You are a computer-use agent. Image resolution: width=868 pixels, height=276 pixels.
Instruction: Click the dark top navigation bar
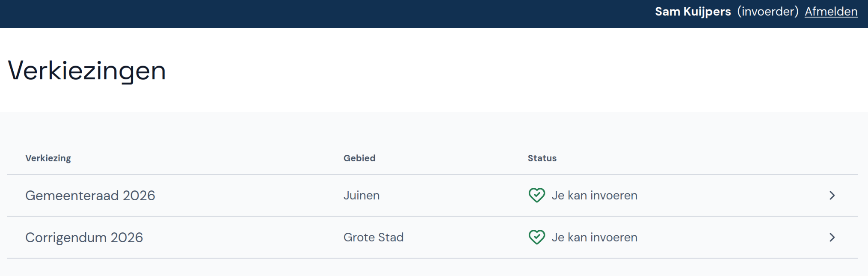[299, 13]
